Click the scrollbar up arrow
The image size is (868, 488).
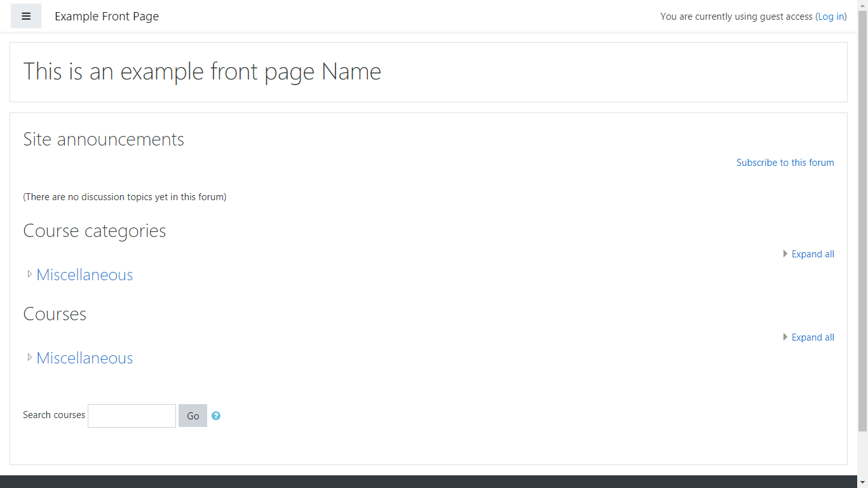pos(862,5)
